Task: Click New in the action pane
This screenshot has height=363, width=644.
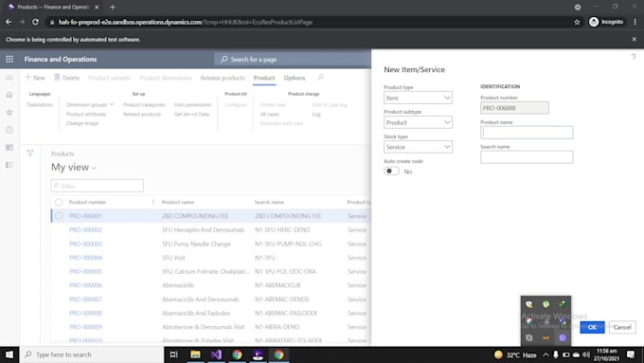Action: click(x=35, y=78)
